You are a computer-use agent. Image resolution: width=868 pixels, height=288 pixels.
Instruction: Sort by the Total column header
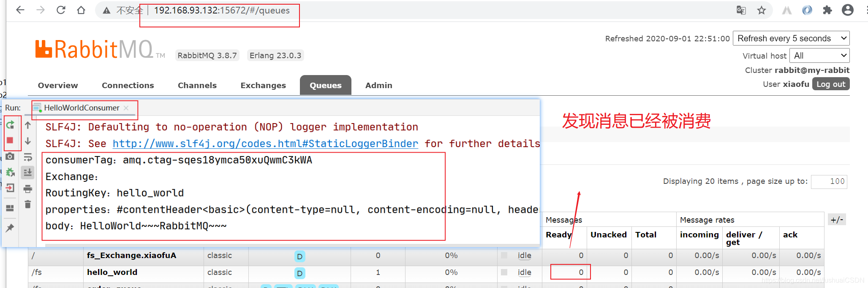(646, 235)
